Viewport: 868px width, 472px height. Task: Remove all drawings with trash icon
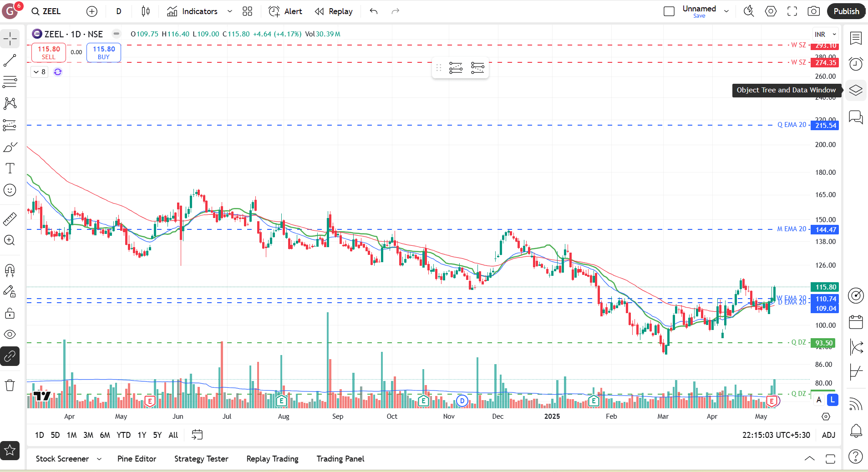(10, 386)
